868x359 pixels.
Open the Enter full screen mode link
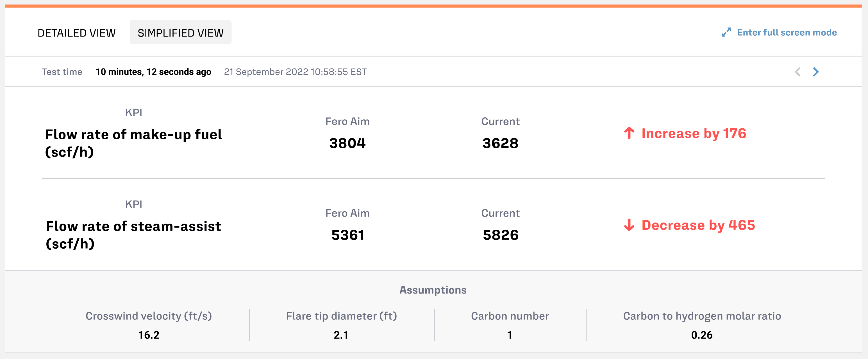(x=787, y=32)
